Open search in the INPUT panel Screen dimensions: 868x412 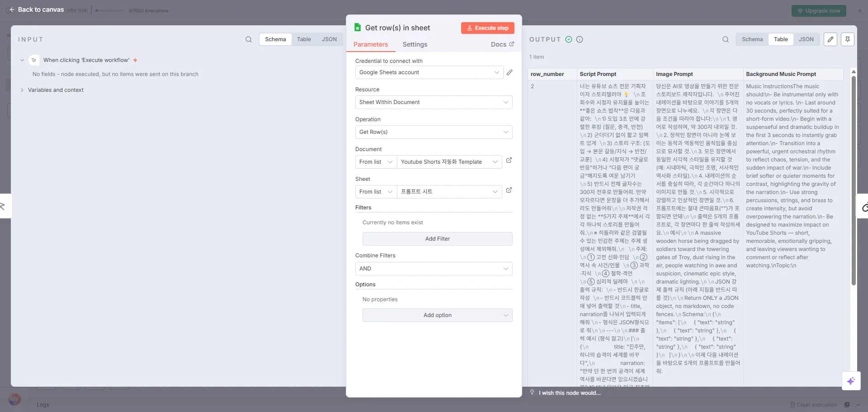click(249, 39)
